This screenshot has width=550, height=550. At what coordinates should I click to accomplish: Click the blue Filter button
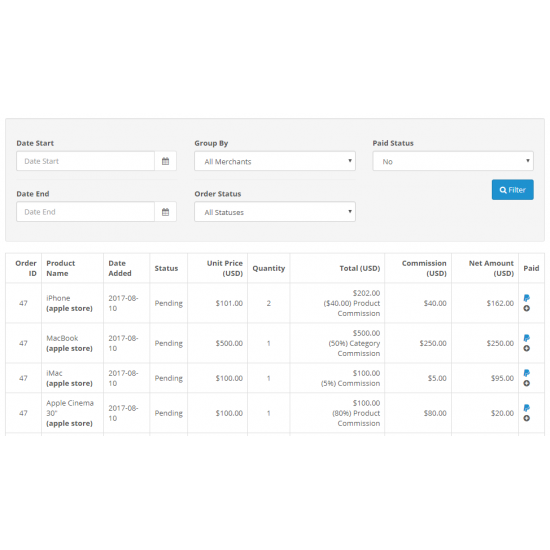[x=512, y=190]
